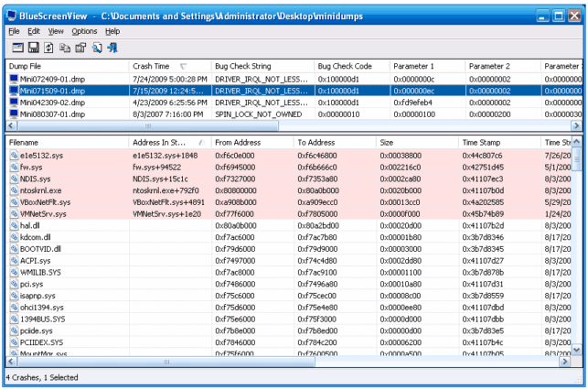The height and width of the screenshot is (390, 588).
Task: Click lower pane scroll up arrow
Action: (577, 141)
